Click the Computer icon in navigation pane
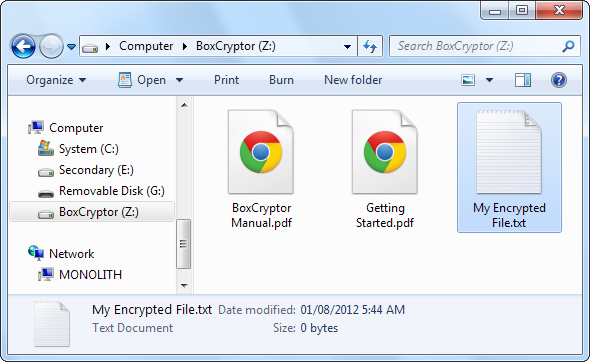 coord(36,128)
